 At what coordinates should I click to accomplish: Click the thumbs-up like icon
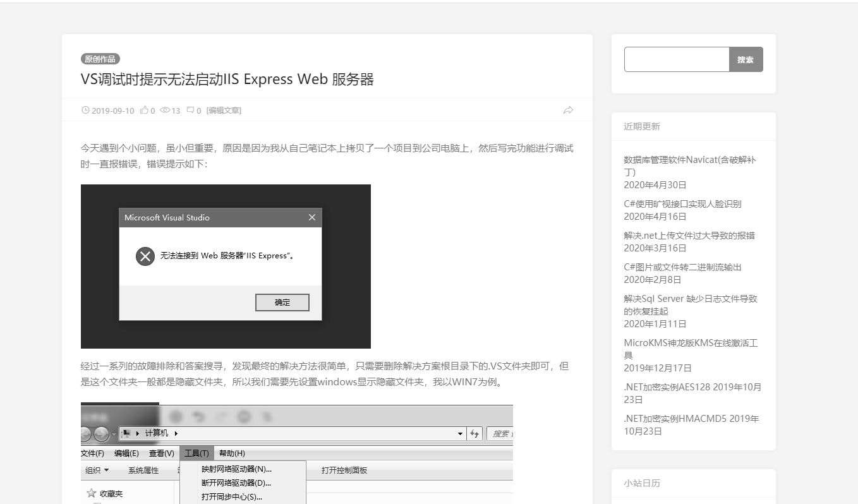point(144,111)
